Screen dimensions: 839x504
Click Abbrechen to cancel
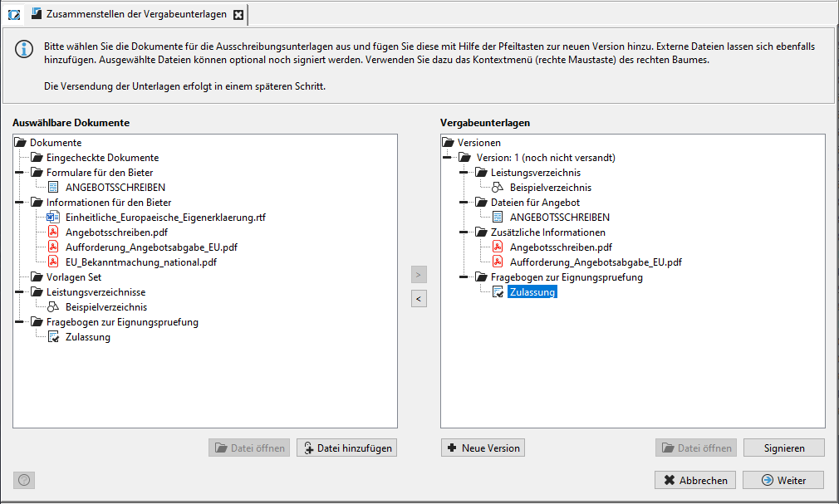[695, 480]
